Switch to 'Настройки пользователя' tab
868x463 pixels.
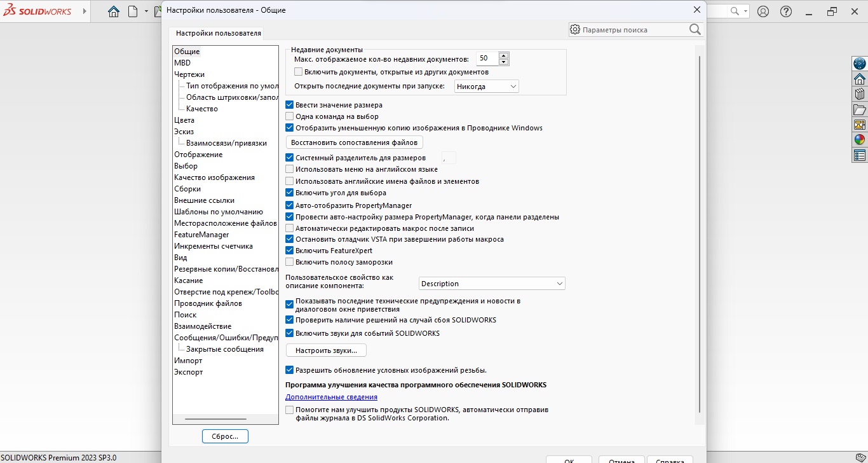pyautogui.click(x=218, y=33)
